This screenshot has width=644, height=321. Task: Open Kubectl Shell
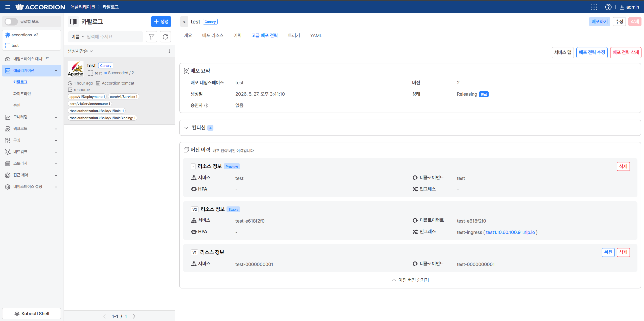point(32,313)
